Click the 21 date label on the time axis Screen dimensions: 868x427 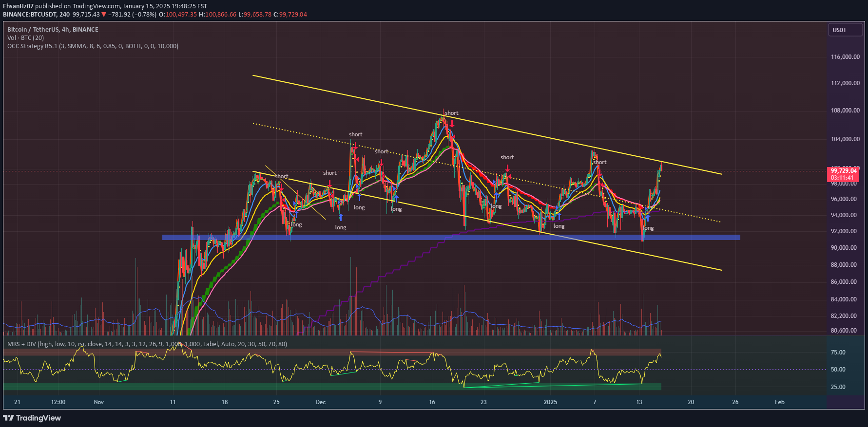18,402
